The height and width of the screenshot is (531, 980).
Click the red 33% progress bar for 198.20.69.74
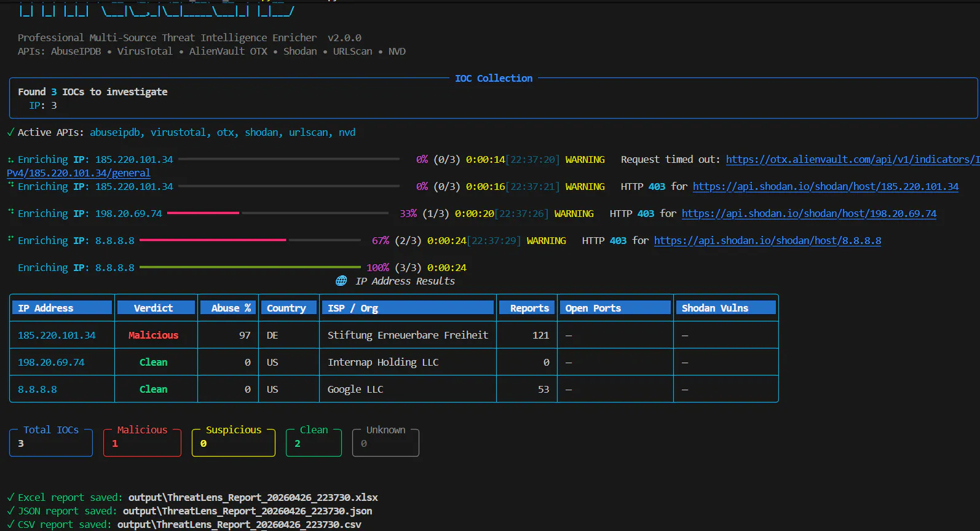pyautogui.click(x=203, y=213)
